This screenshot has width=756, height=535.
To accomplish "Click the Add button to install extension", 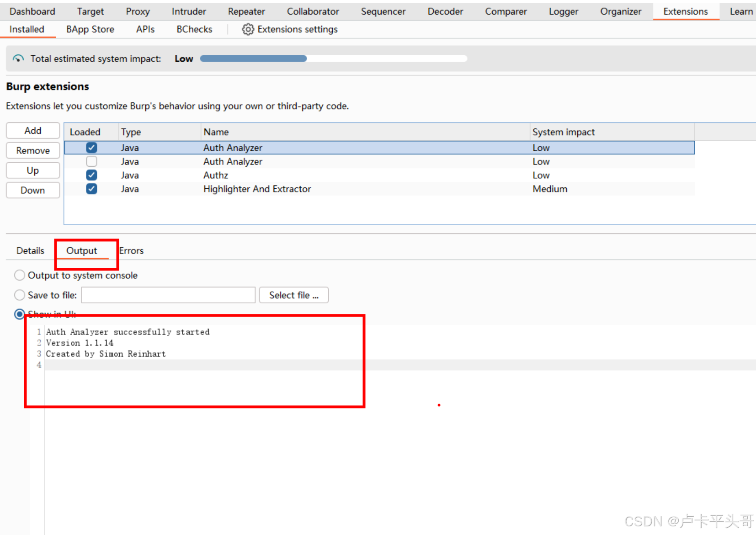I will coord(32,130).
